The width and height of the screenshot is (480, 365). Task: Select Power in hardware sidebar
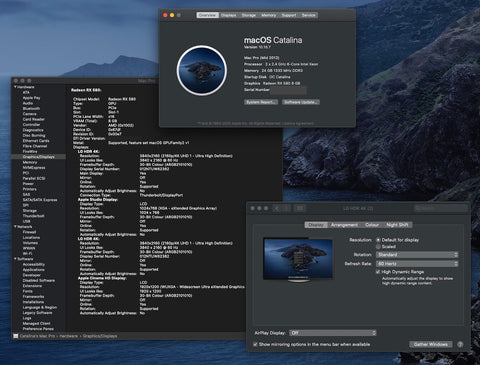click(28, 184)
